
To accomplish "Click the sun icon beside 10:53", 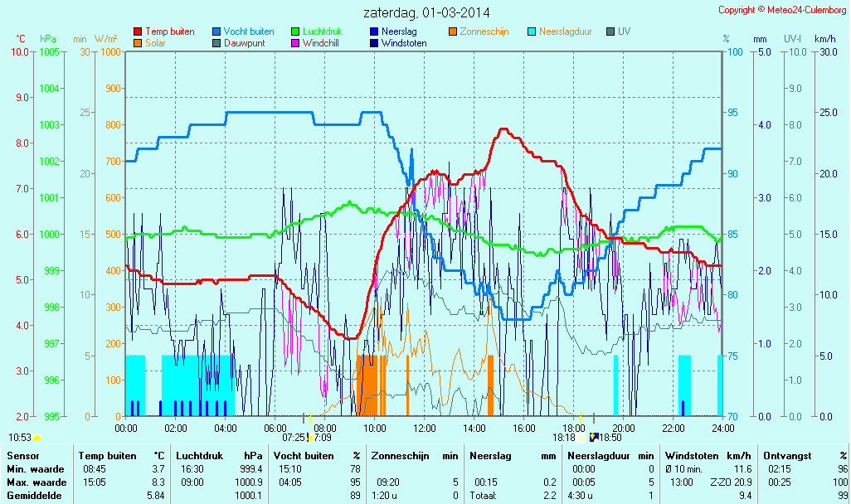I will 36,437.
